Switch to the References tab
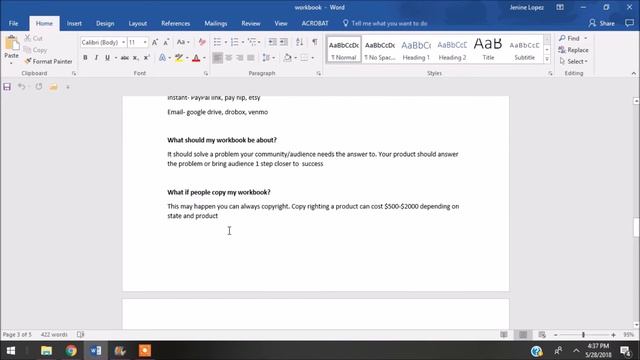 pyautogui.click(x=176, y=23)
